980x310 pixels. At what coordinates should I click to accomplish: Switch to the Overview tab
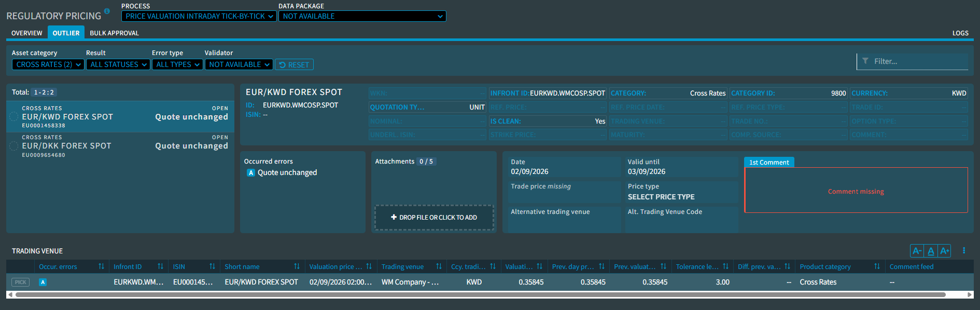(27, 33)
